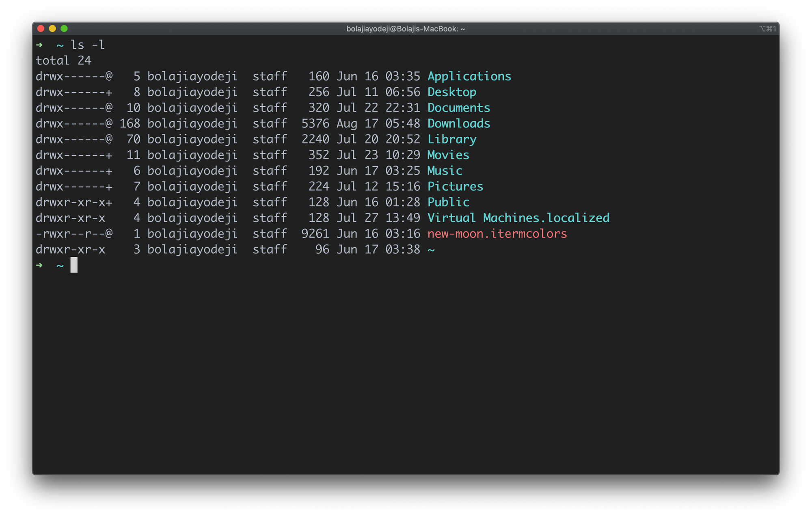Select the new-moon.itermcolors file name
Image resolution: width=812 pixels, height=518 pixels.
pos(498,233)
